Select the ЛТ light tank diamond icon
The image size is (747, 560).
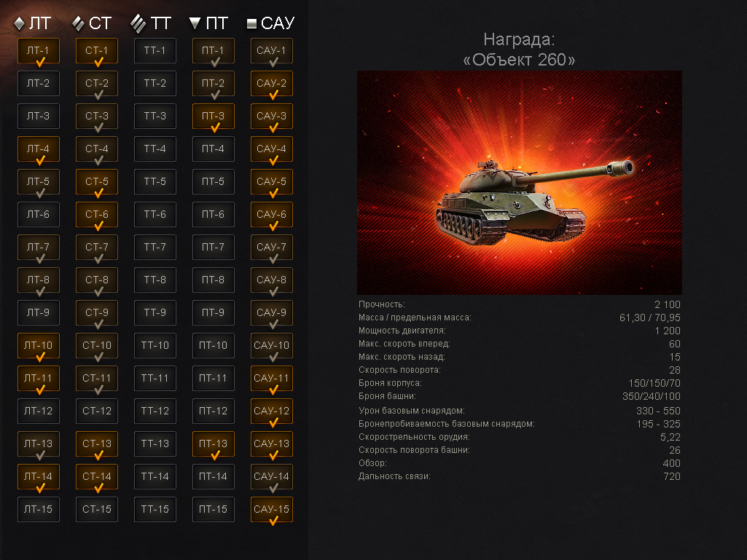tap(19, 23)
